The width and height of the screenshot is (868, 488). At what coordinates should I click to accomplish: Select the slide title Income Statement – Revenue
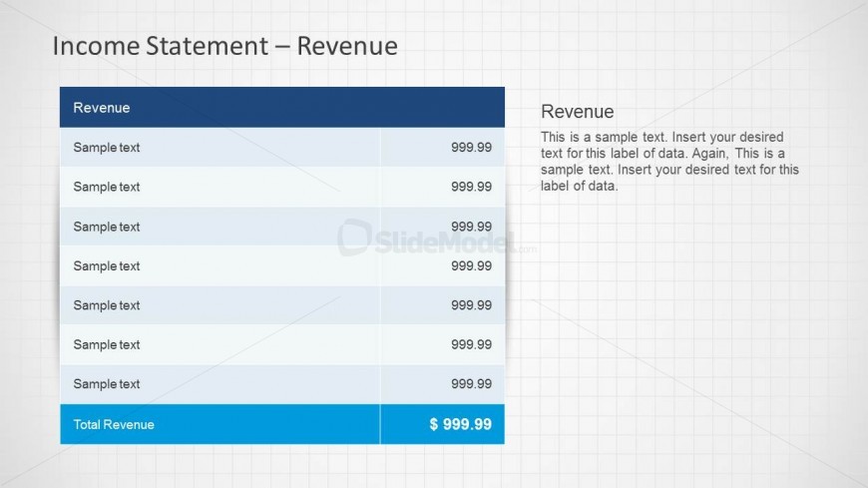click(x=224, y=46)
